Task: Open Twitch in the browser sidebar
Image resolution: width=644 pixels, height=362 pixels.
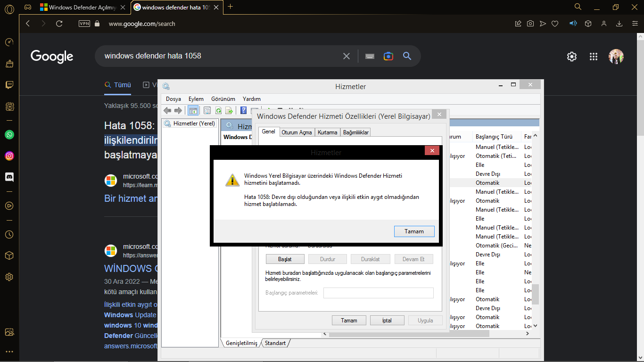Action: pos(9,85)
